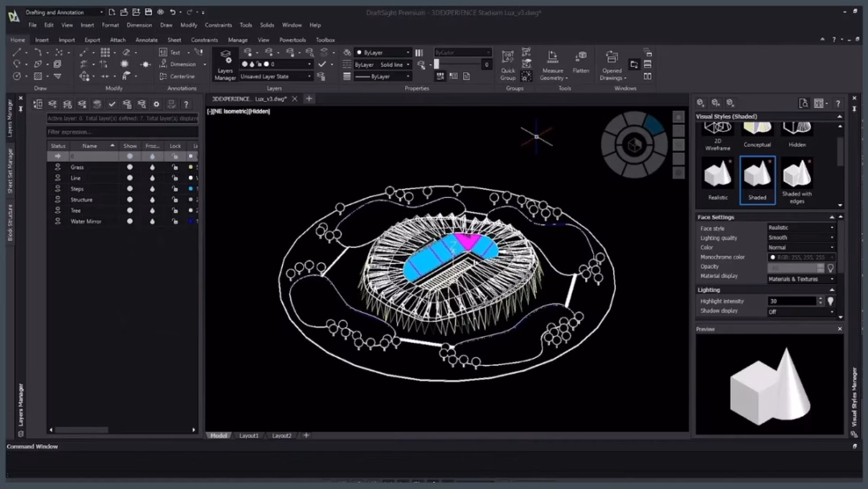Viewport: 868px width, 489px height.
Task: Click the lightbulb icon next to Highlight intensity
Action: coord(830,302)
